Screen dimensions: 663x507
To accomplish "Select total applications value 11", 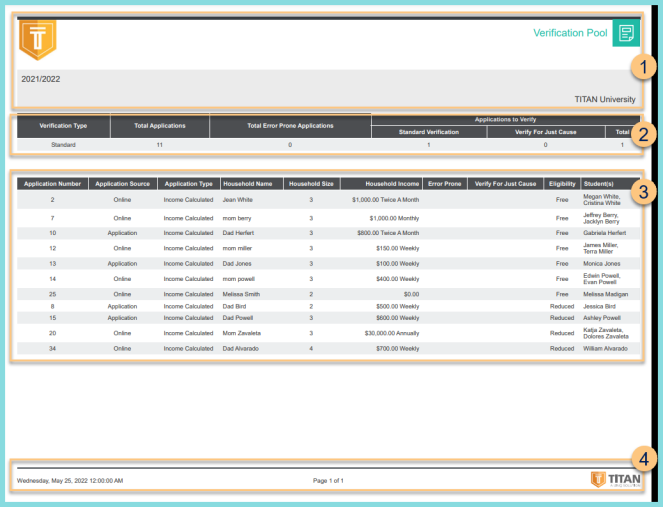I will click(159, 145).
